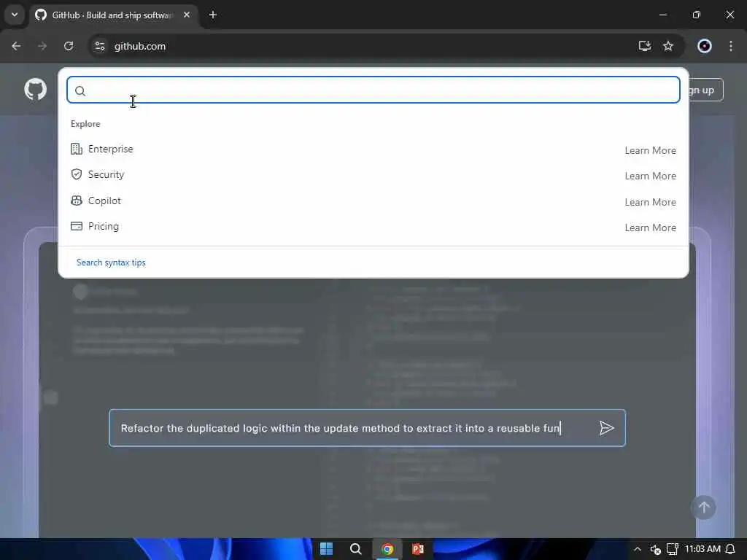
Task: Click the install app icon in address bar
Action: point(645,46)
